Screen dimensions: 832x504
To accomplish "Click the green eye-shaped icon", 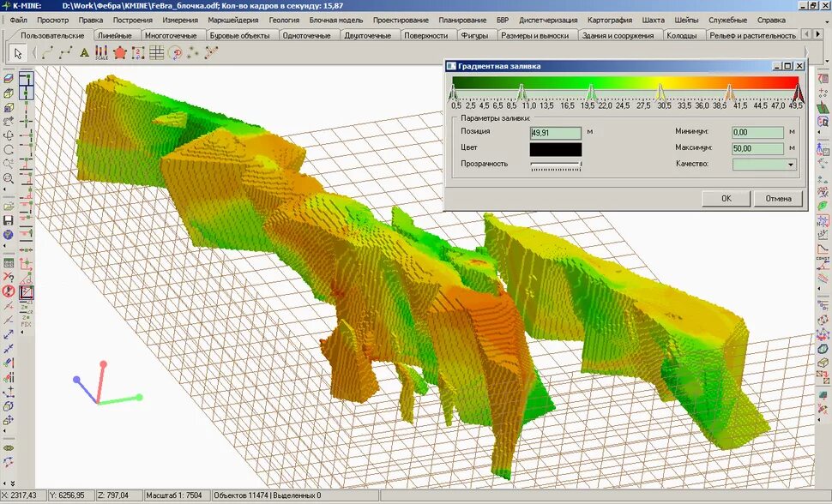I will (9, 448).
